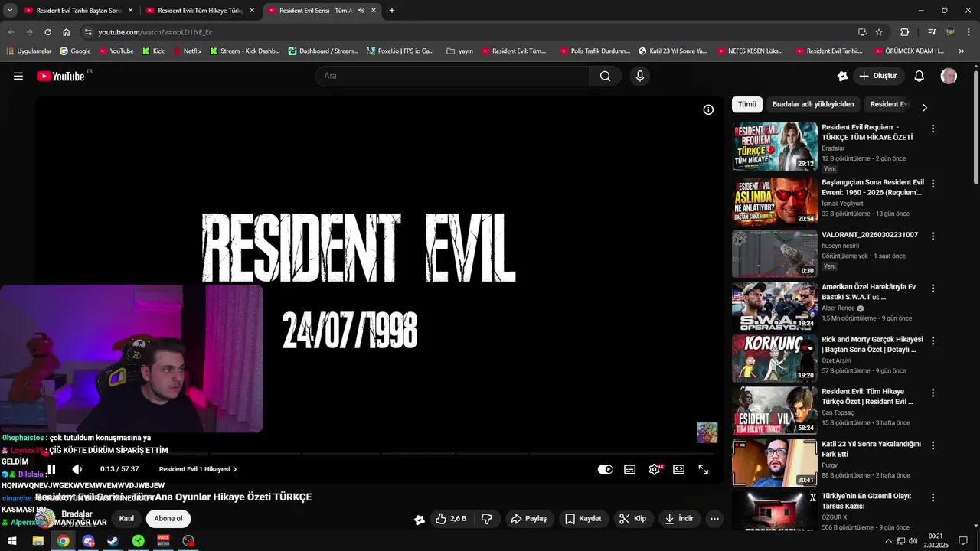Open Windows Start menu

(x=13, y=541)
